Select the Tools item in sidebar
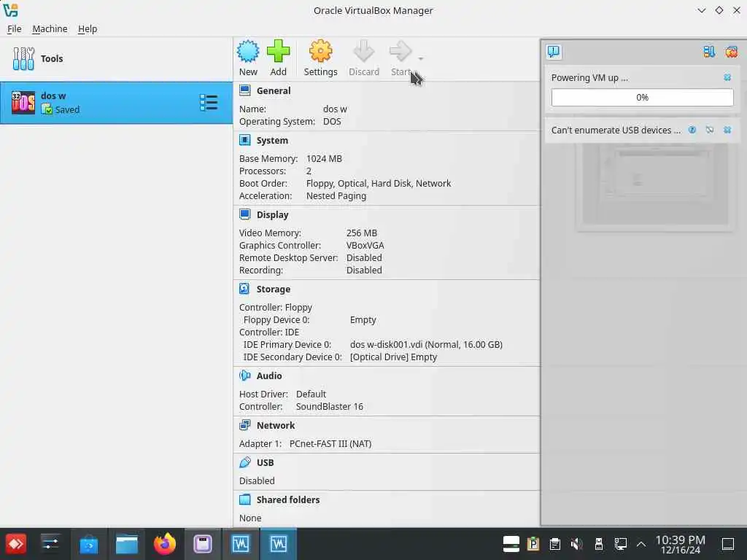 116,58
